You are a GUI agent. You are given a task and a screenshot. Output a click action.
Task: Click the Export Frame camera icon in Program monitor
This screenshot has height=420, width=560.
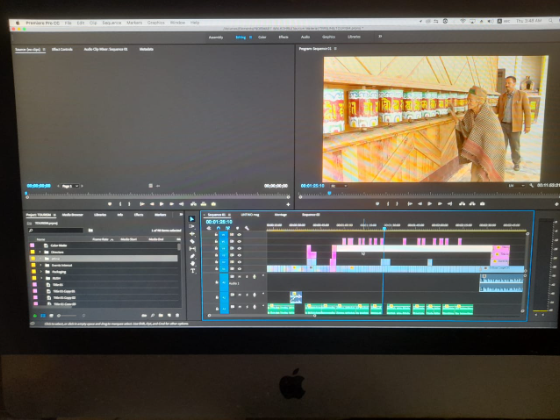(x=482, y=204)
